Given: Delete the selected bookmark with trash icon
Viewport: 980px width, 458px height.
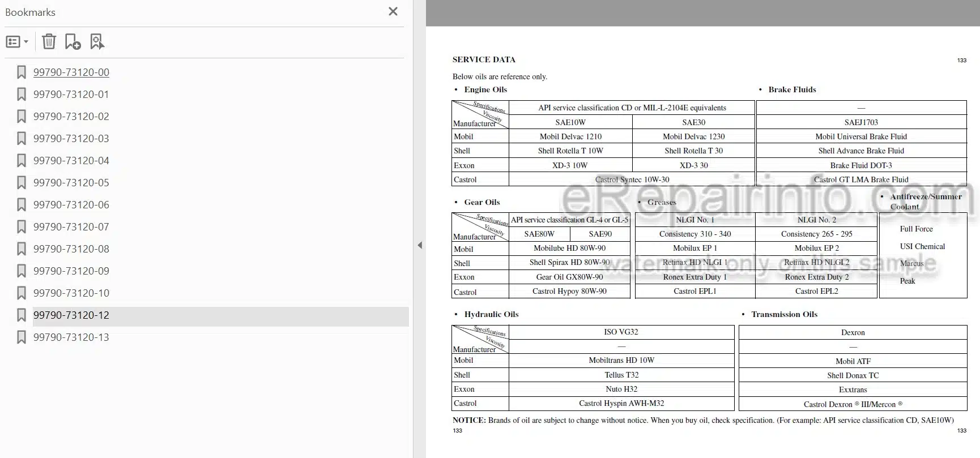Looking at the screenshot, I should point(49,41).
